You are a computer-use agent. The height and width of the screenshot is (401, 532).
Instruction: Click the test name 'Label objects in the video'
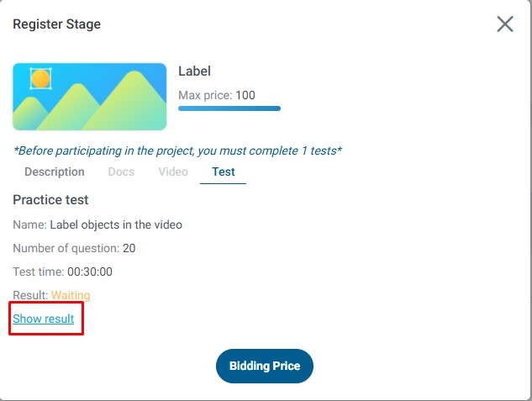116,224
